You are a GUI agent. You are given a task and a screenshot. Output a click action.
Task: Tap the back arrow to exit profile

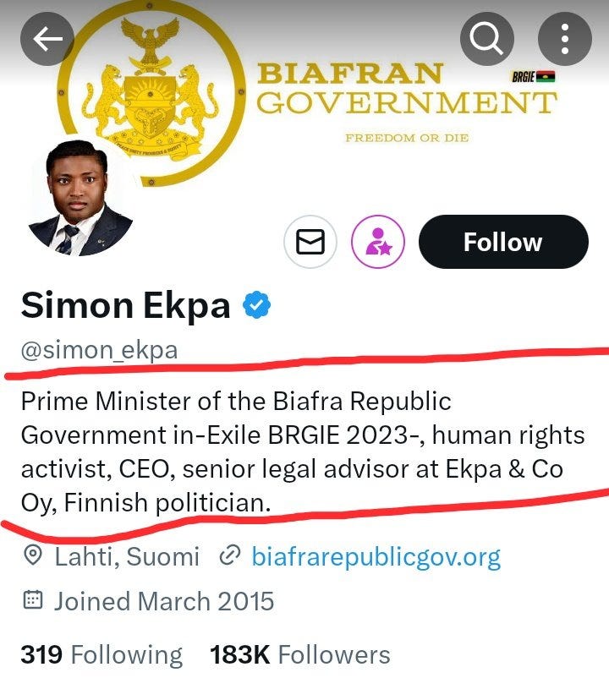pos(47,37)
